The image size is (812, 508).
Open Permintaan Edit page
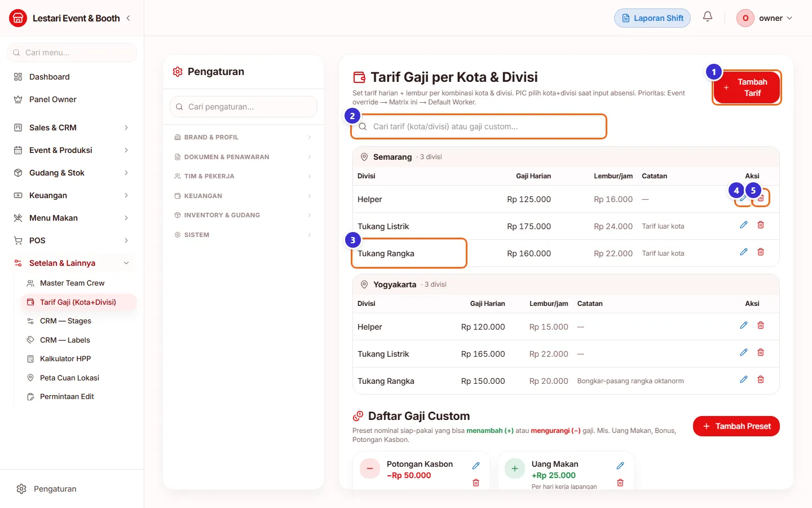coord(79,397)
